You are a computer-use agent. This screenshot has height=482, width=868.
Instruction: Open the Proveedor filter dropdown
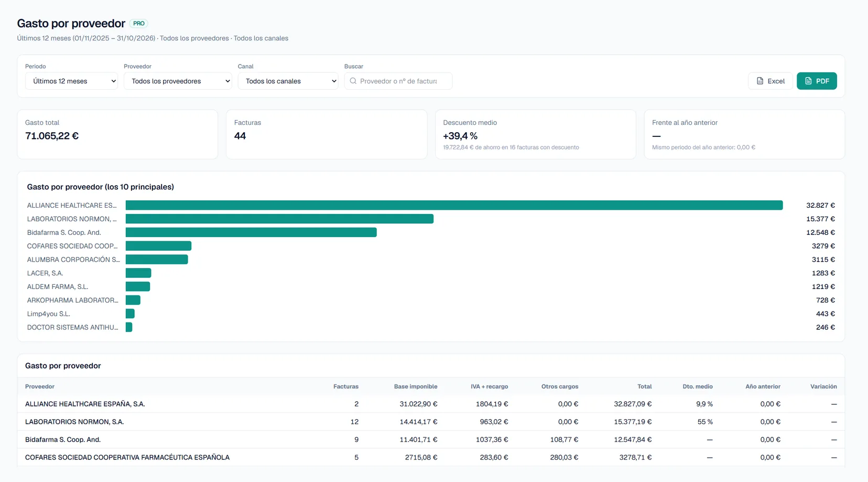[178, 81]
